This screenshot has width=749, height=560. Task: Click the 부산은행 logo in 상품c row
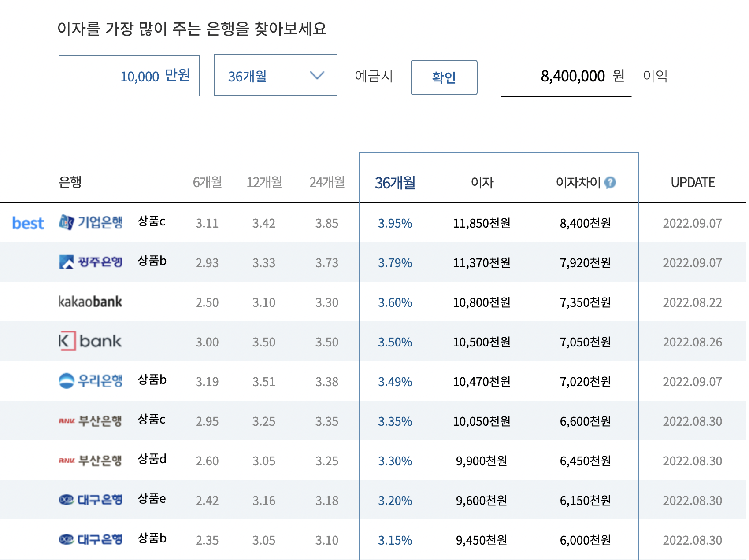[90, 421]
